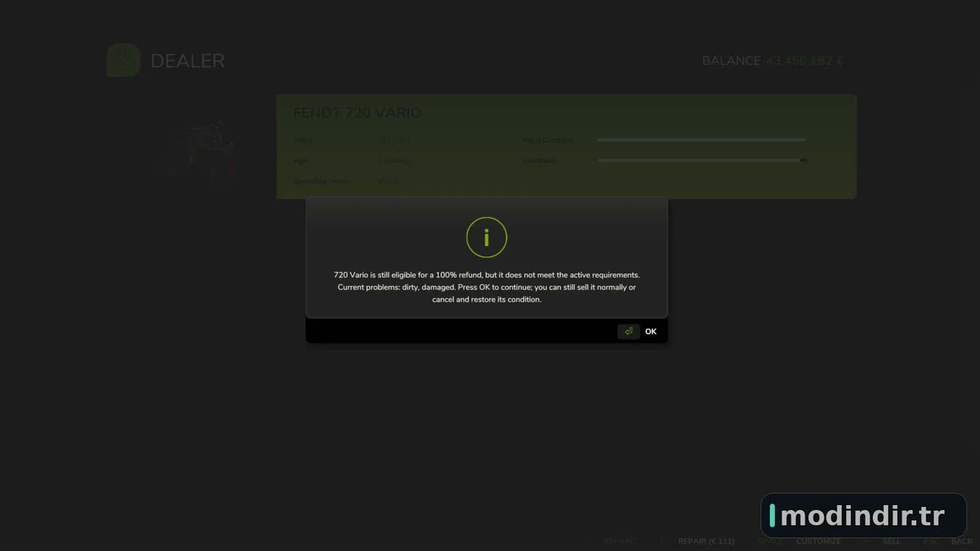Click the Dealer shop icon
The width and height of the screenshot is (980, 551).
click(x=124, y=61)
